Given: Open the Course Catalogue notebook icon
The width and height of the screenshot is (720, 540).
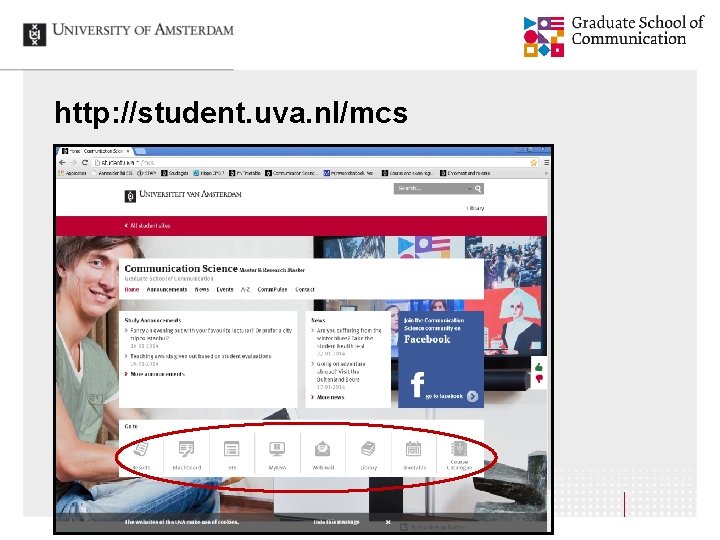Looking at the screenshot, I should (459, 448).
